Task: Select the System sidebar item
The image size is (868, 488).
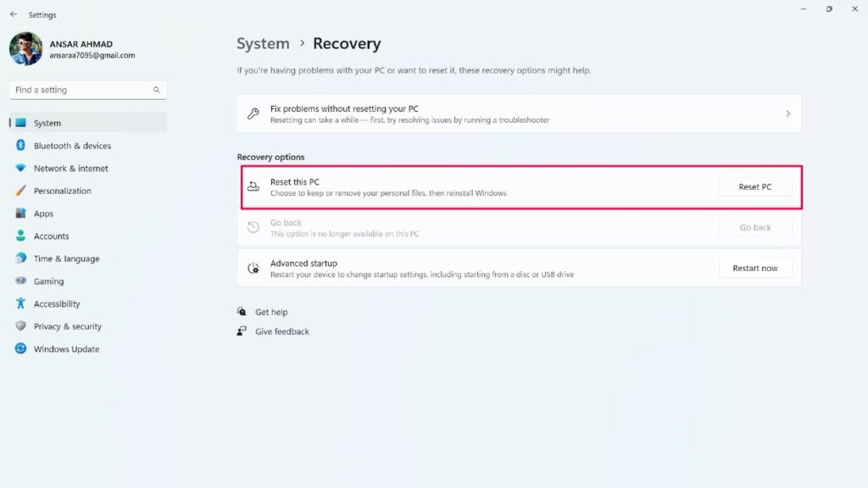Action: (88, 123)
